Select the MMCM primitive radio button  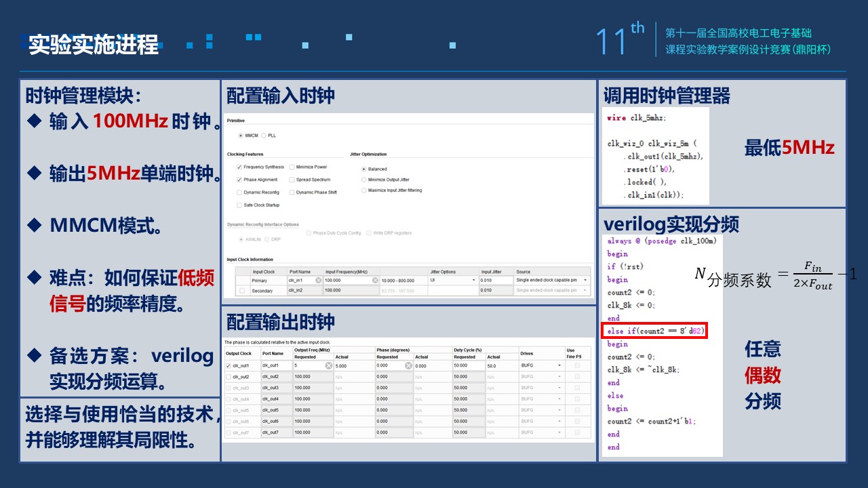pyautogui.click(x=240, y=136)
